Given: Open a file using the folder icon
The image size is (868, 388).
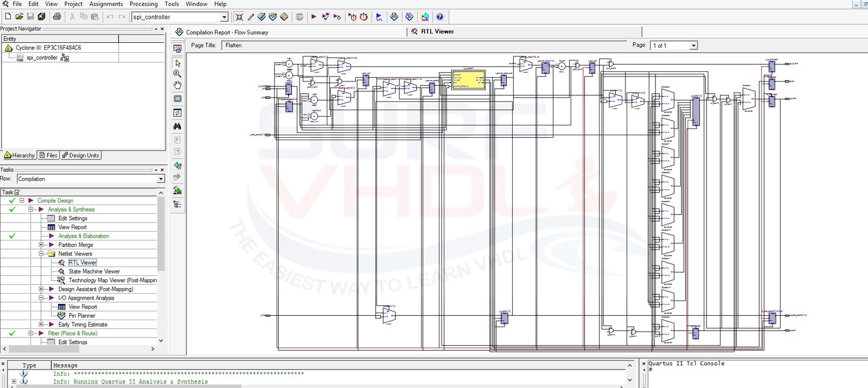Looking at the screenshot, I should [x=19, y=17].
